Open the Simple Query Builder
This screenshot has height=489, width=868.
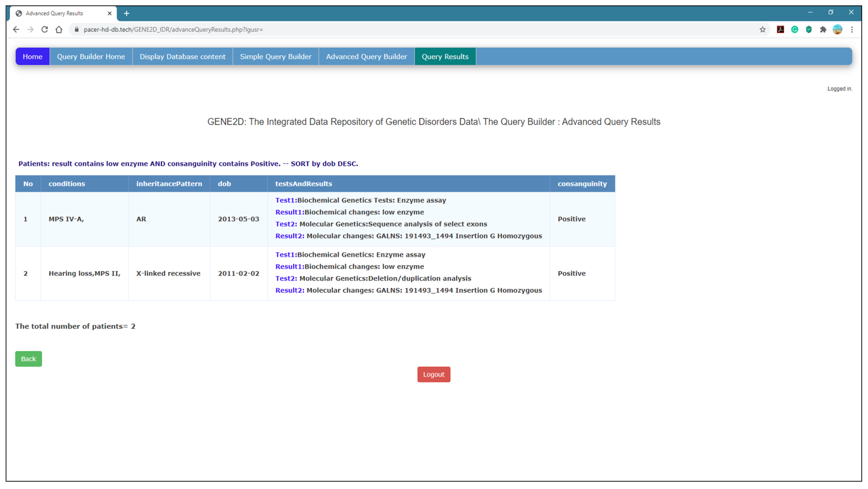pyautogui.click(x=276, y=57)
